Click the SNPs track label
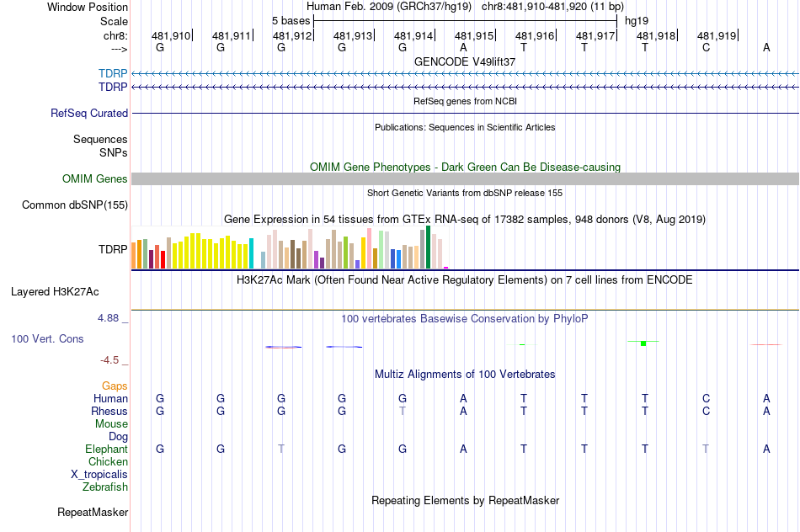The image size is (800, 532). pyautogui.click(x=114, y=152)
